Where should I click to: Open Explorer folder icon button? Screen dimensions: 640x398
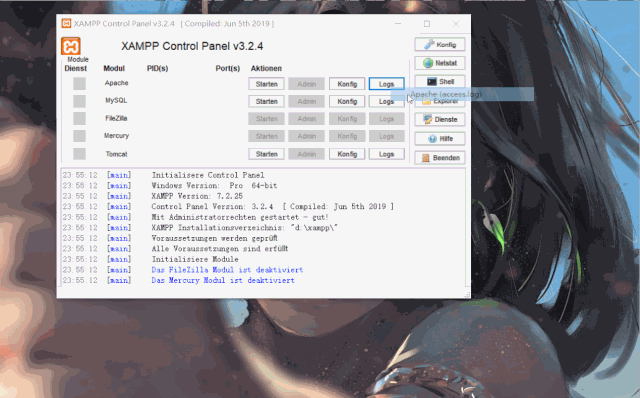pyautogui.click(x=440, y=101)
